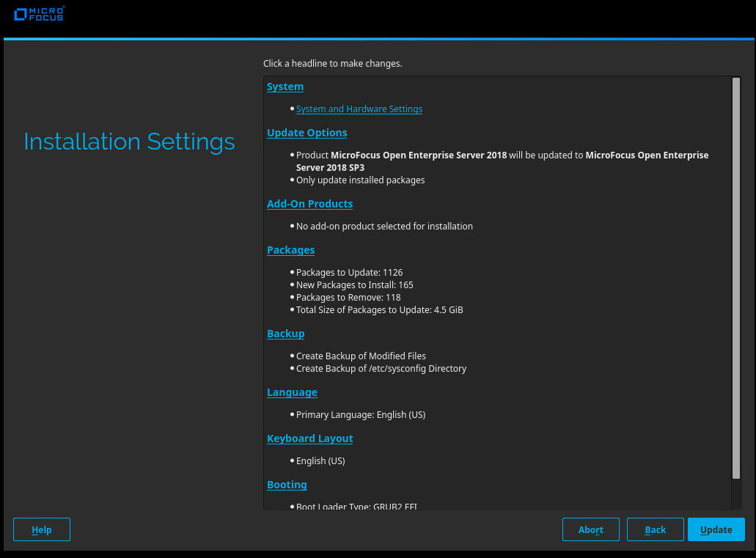Image resolution: width=756 pixels, height=558 pixels.
Task: Open the System headline link
Action: pos(285,87)
